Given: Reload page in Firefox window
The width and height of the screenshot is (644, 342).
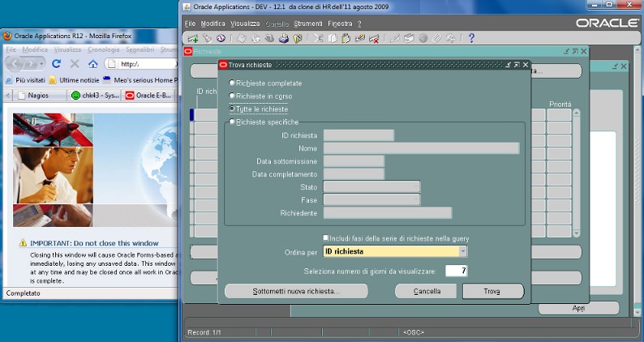Looking at the screenshot, I should (56, 64).
